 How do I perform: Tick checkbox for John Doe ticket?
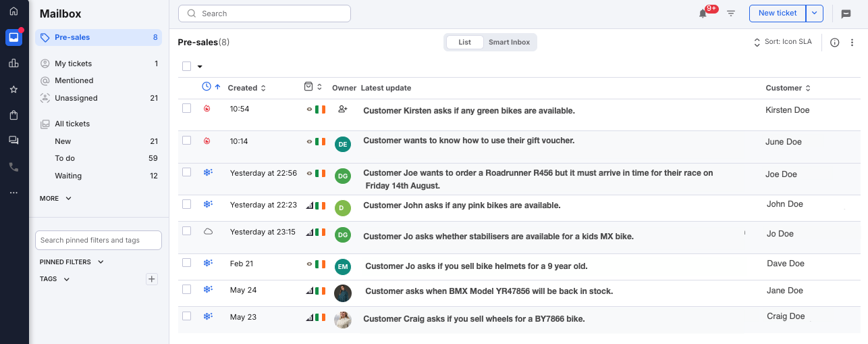click(x=187, y=203)
